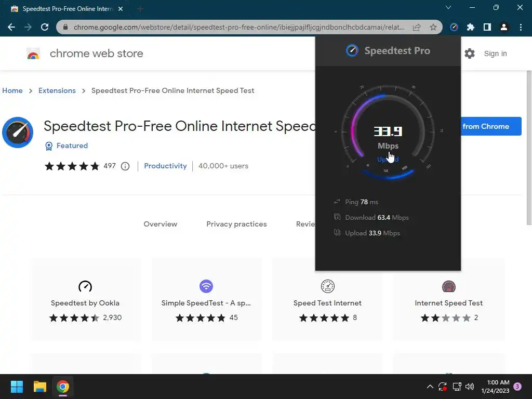Open the Extensions puzzle piece menu
This screenshot has height=399, width=532.
(x=471, y=27)
